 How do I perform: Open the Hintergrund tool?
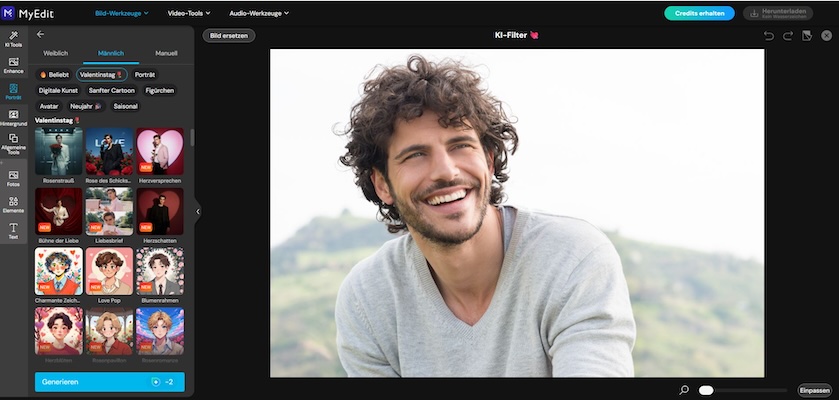pos(13,116)
